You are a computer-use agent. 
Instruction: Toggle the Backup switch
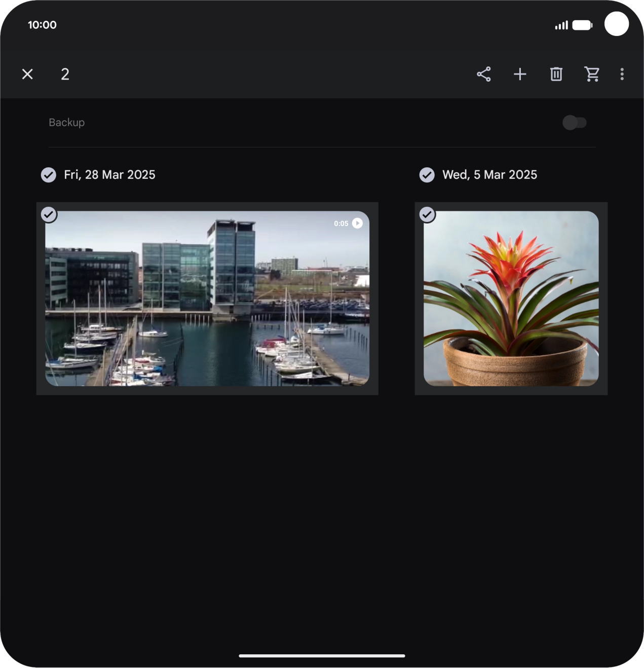click(x=575, y=123)
